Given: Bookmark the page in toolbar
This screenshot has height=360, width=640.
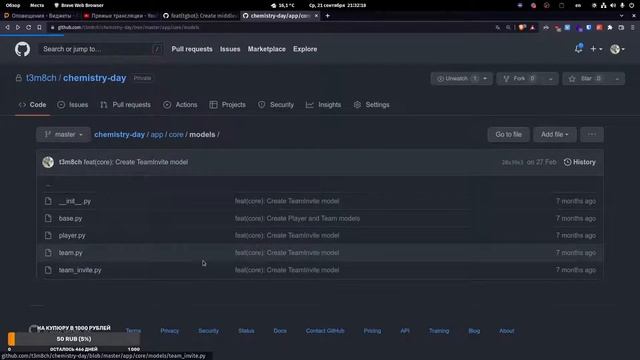Looking at the screenshot, I should coord(39,27).
